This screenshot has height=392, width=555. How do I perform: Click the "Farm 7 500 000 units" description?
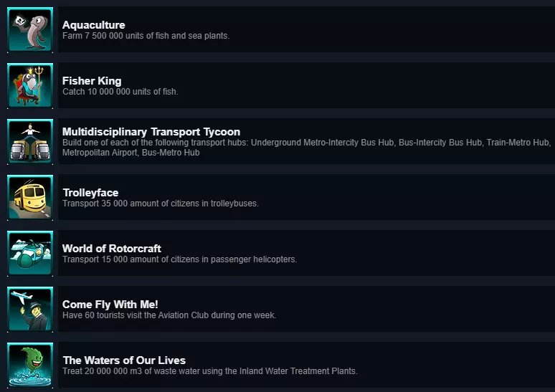tap(146, 36)
